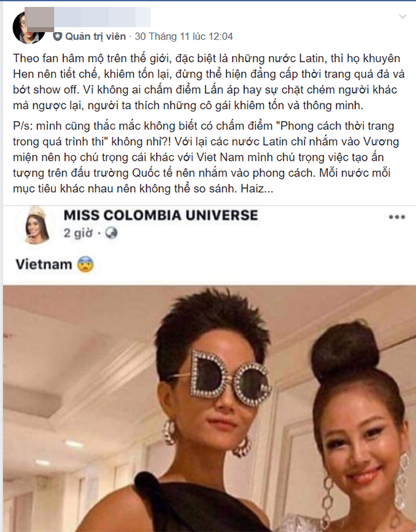Open the 2 giờ timestamp link
Image resolution: width=416 pixels, height=532 pixels.
78,233
